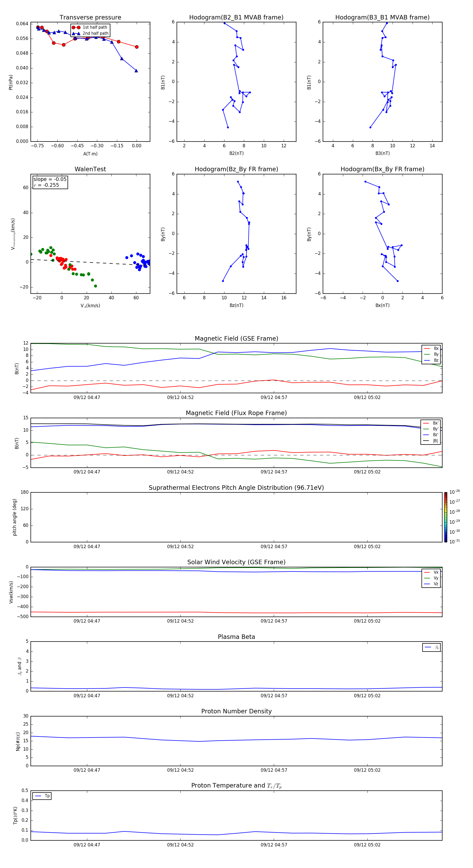Select the Hodogram(Bz_By FR frame) title
Image resolution: width=473 pixels, height=868 pixels.
tap(236, 169)
